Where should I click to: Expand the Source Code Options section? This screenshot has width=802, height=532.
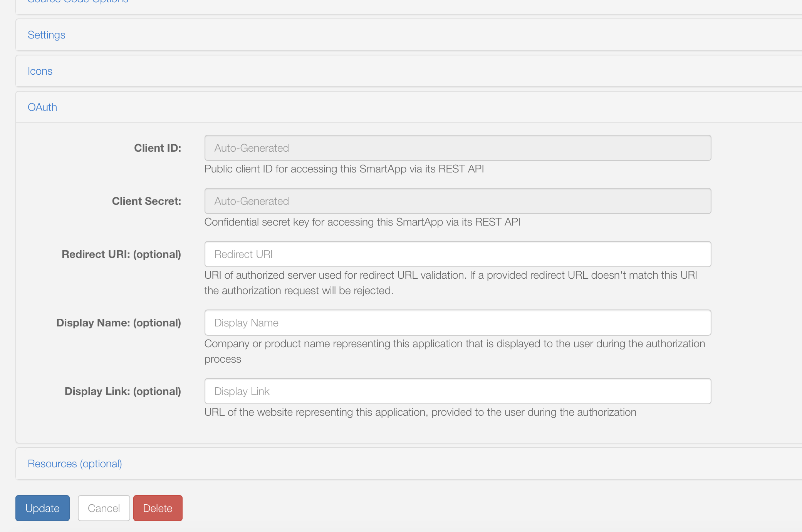coord(78,2)
